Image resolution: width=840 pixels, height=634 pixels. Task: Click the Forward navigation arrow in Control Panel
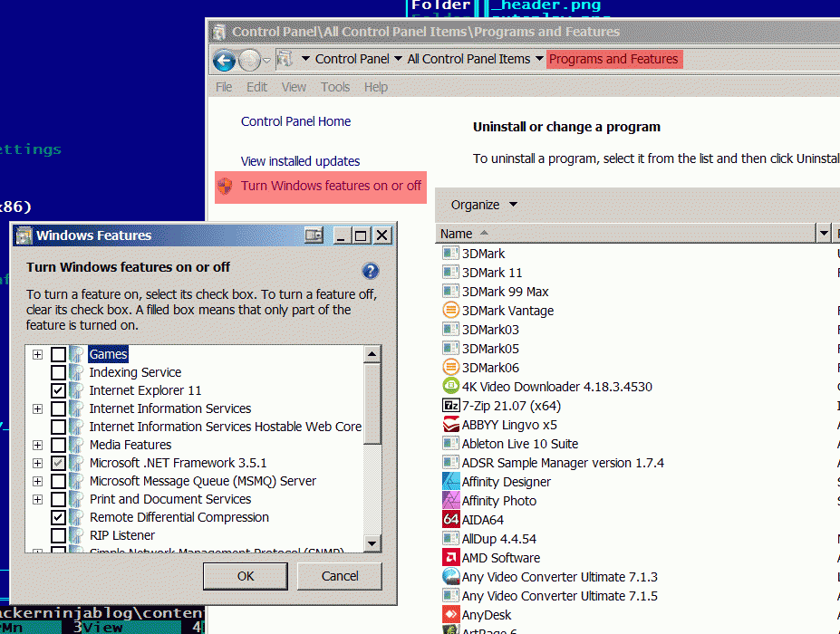(x=249, y=60)
